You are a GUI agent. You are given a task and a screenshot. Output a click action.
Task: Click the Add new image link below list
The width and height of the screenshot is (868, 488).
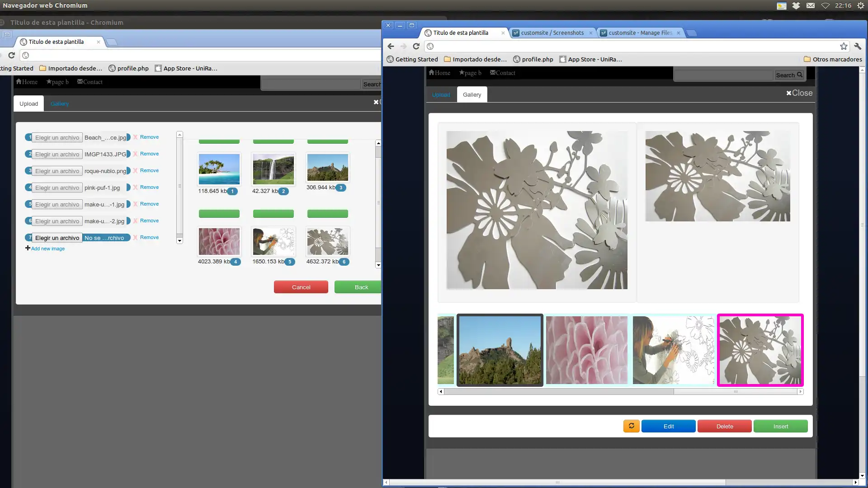pos(47,249)
